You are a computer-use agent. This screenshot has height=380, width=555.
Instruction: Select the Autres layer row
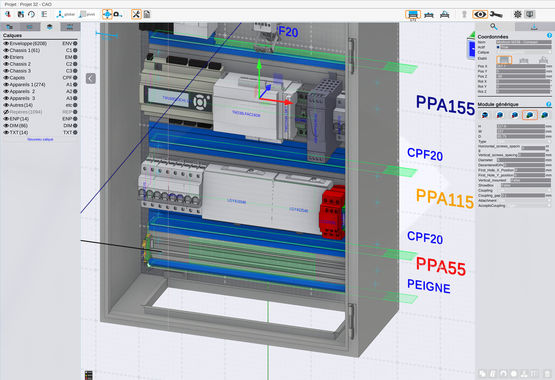(x=40, y=105)
